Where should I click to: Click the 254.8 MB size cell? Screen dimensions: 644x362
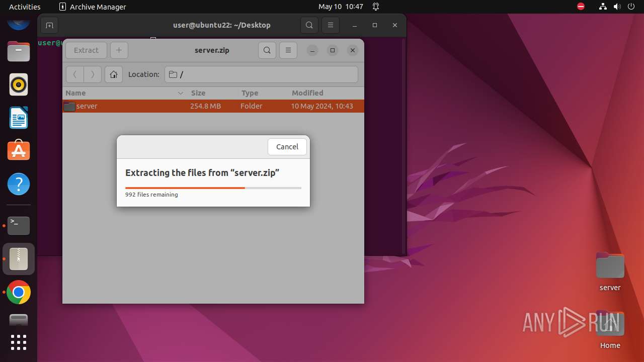[x=205, y=106]
